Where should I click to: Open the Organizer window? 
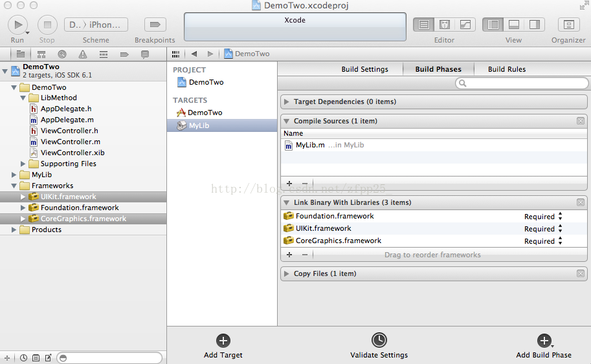tap(568, 25)
